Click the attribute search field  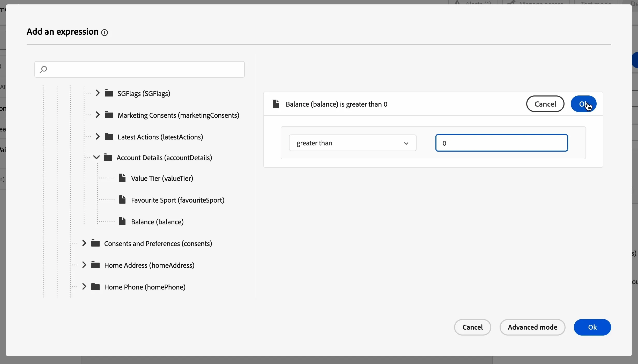140,69
